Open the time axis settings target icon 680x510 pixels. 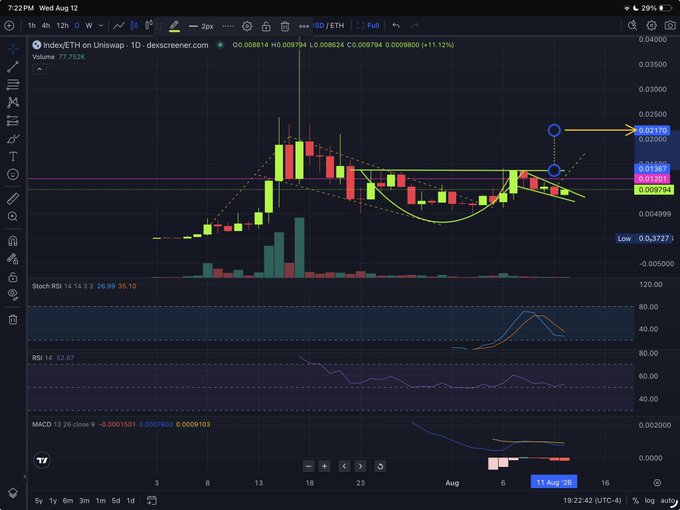click(657, 483)
